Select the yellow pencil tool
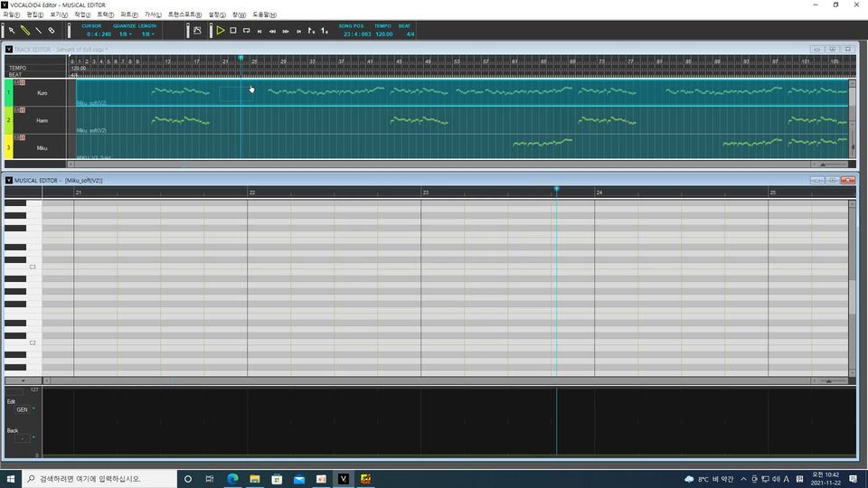 25,31
